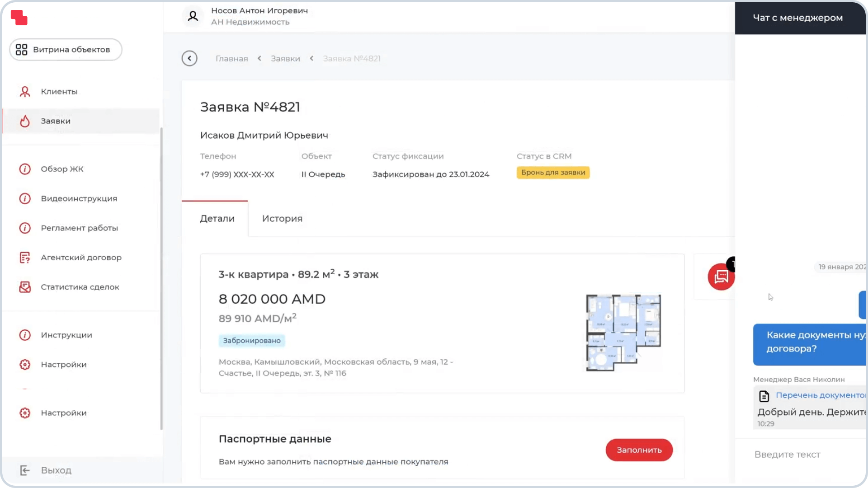
Task: Open Витрина объектов showcase button
Action: point(66,50)
